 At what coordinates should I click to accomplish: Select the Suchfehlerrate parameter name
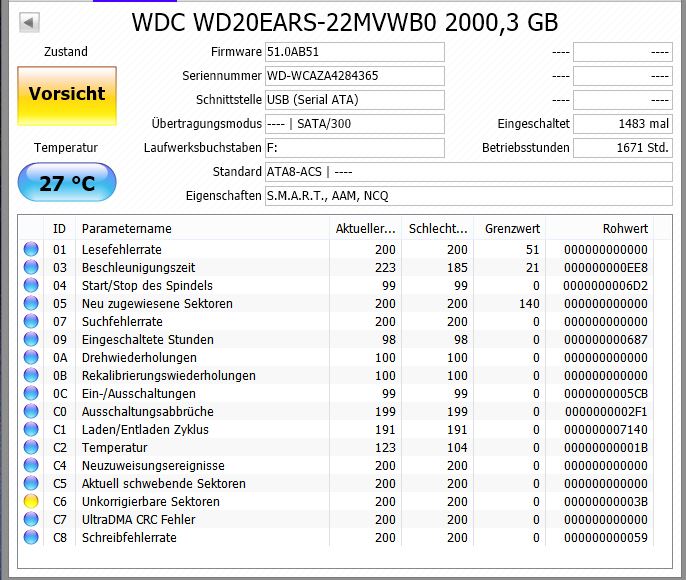tap(122, 321)
